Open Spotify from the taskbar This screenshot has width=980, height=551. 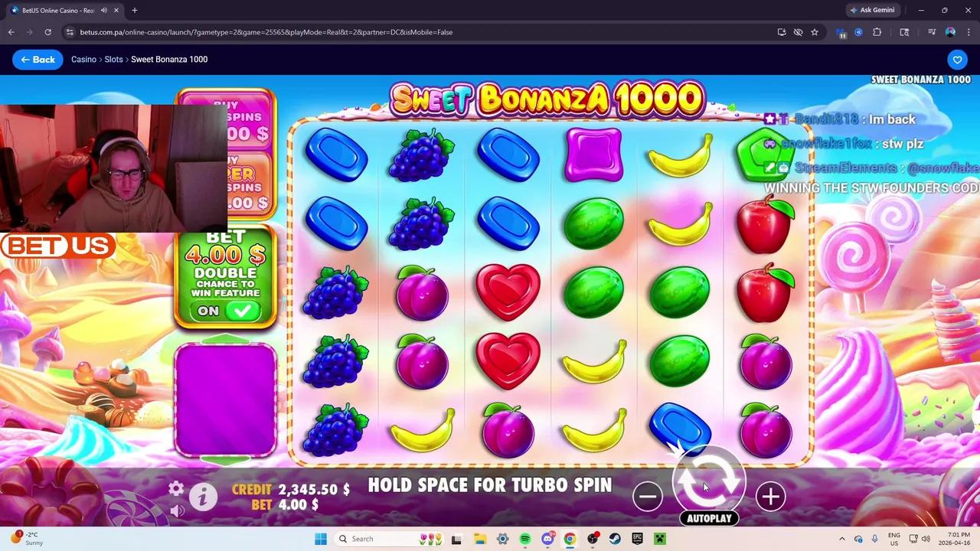point(525,539)
